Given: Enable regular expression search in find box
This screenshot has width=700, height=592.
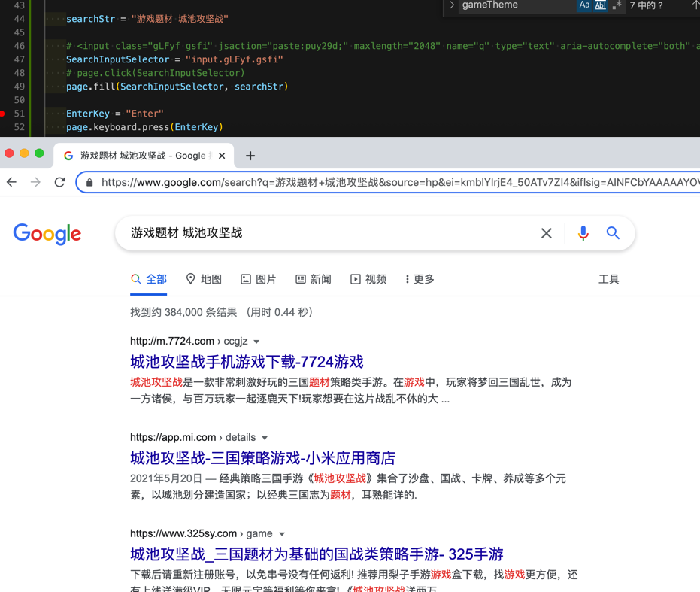Looking at the screenshot, I should coord(617,5).
